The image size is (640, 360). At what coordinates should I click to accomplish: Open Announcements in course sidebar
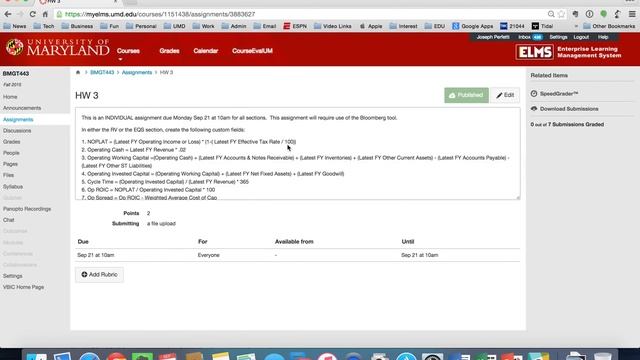[22, 108]
